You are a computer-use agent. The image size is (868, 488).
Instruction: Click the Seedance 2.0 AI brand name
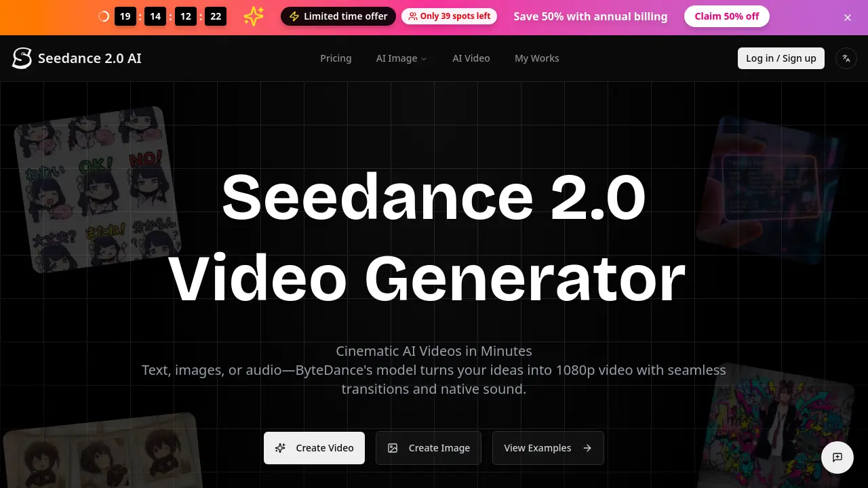coord(90,58)
